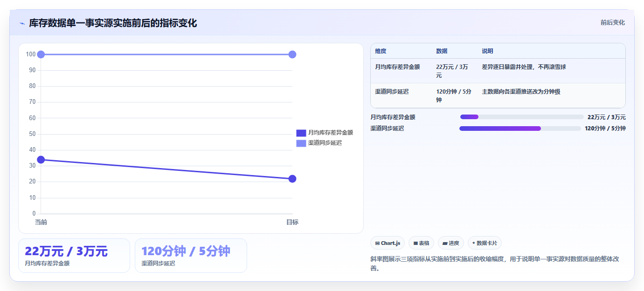
Task: Click the 渠道同步延迟 progress bar
Action: click(x=520, y=129)
